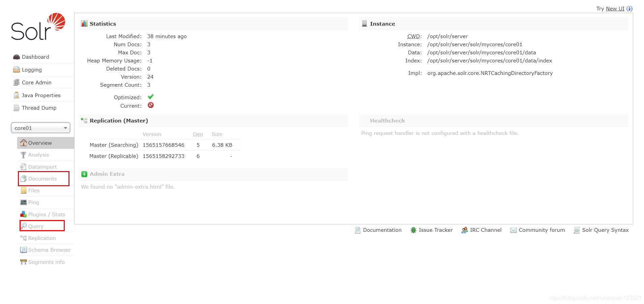Screen dimensions: 644x304
Task: Expand the Admin Extra section header
Action: 213,174
